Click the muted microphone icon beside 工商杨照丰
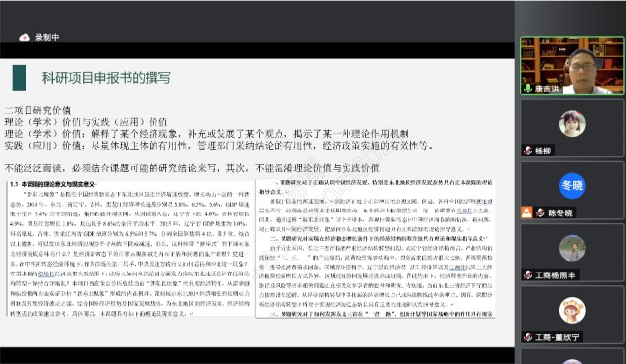This screenshot has width=626, height=364. (528, 275)
